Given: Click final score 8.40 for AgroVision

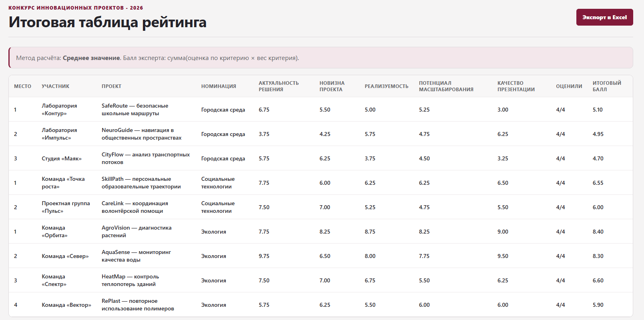Looking at the screenshot, I should [x=598, y=232].
